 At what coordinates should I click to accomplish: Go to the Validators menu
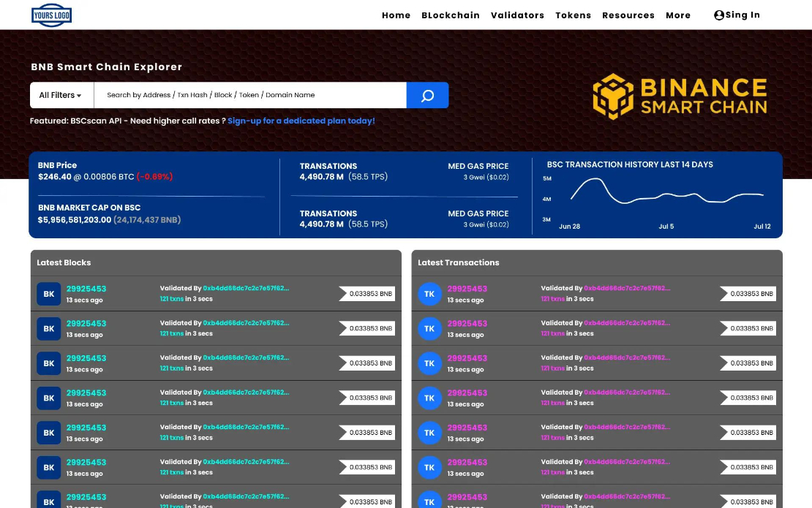click(517, 15)
